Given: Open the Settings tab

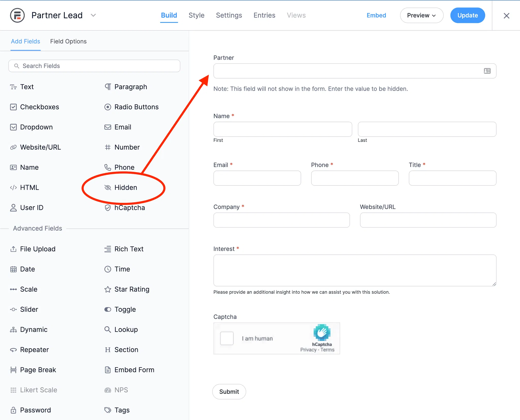Looking at the screenshot, I should pos(229,15).
